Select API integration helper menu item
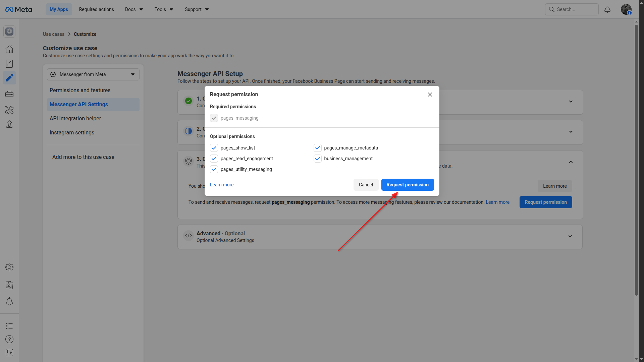 pyautogui.click(x=75, y=119)
